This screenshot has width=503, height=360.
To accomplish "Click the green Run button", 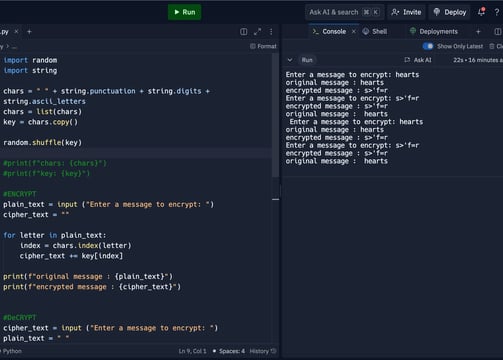I will pos(184,12).
